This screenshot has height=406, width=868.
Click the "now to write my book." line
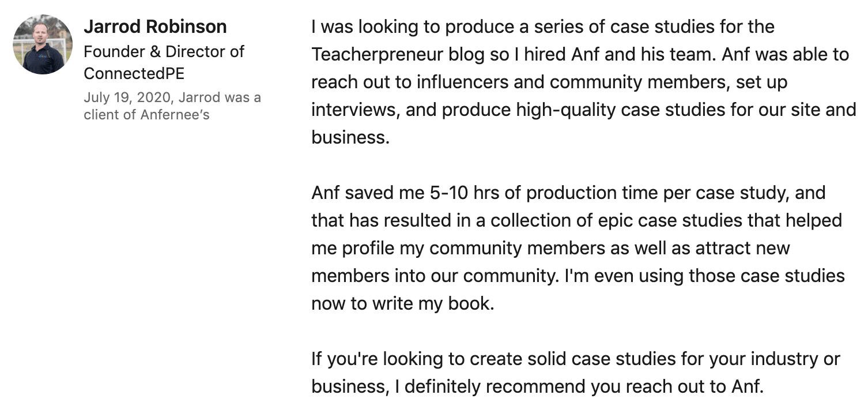click(402, 303)
